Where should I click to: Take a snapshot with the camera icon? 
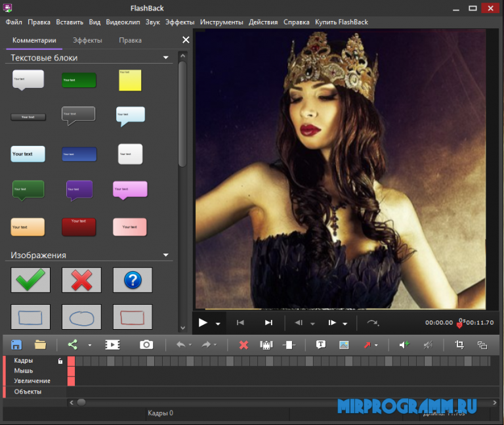coord(146,344)
